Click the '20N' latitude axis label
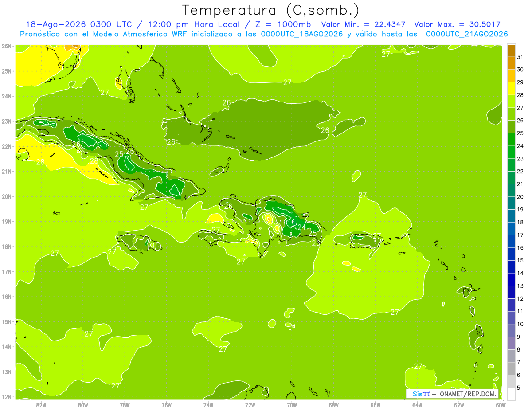 point(6,196)
